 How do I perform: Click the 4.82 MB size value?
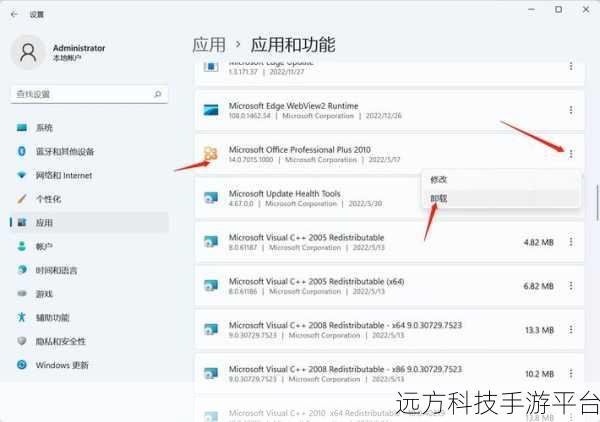pyautogui.click(x=539, y=242)
